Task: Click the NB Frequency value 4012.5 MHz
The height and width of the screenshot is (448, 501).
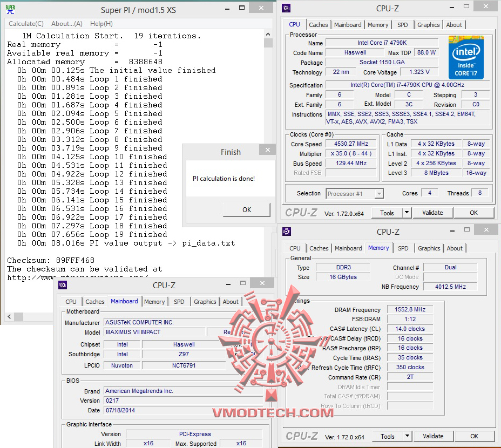Action: (x=450, y=287)
